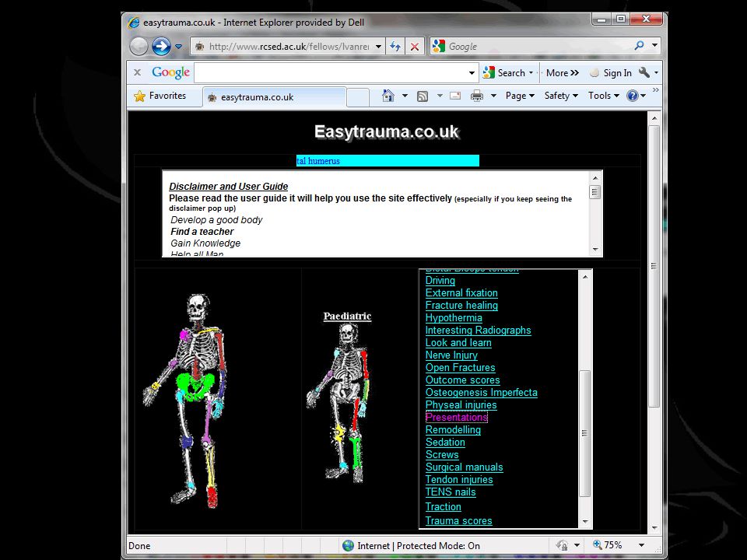
Task: Open the Interesting Radiographs link
Action: tap(478, 330)
